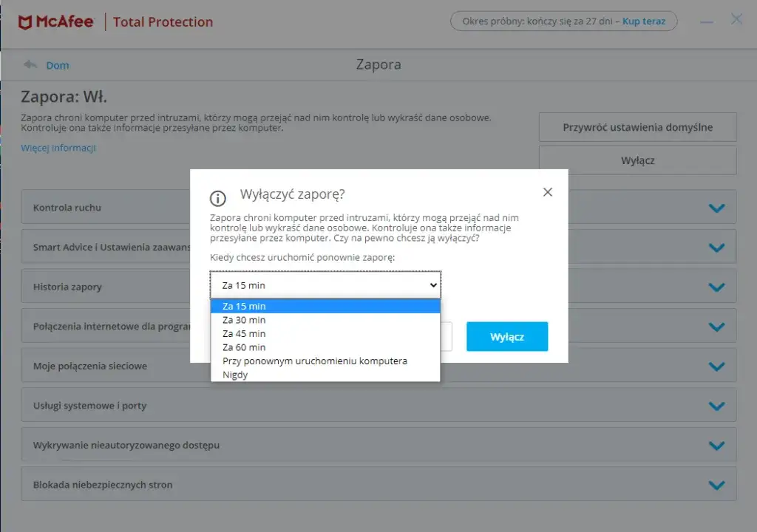This screenshot has width=757, height=532.
Task: Click the back arrow icon beside Dom
Action: click(x=30, y=65)
